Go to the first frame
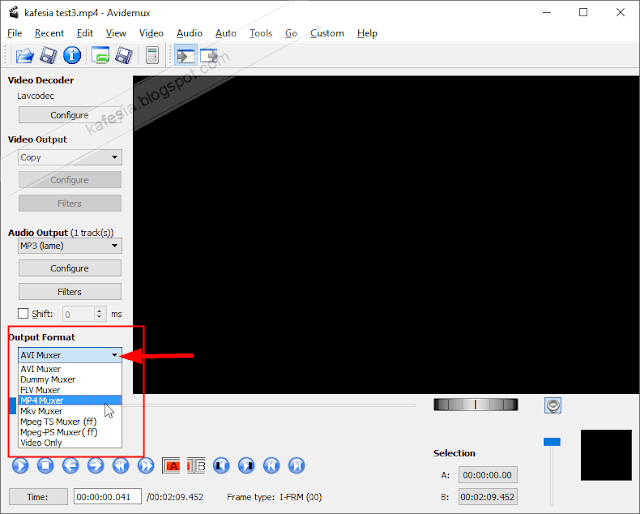640x514 pixels. (x=271, y=465)
